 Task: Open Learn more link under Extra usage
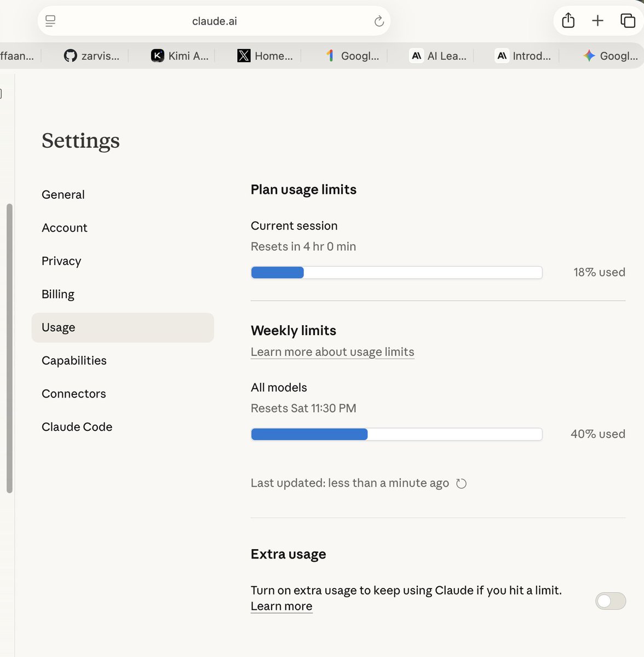(281, 606)
